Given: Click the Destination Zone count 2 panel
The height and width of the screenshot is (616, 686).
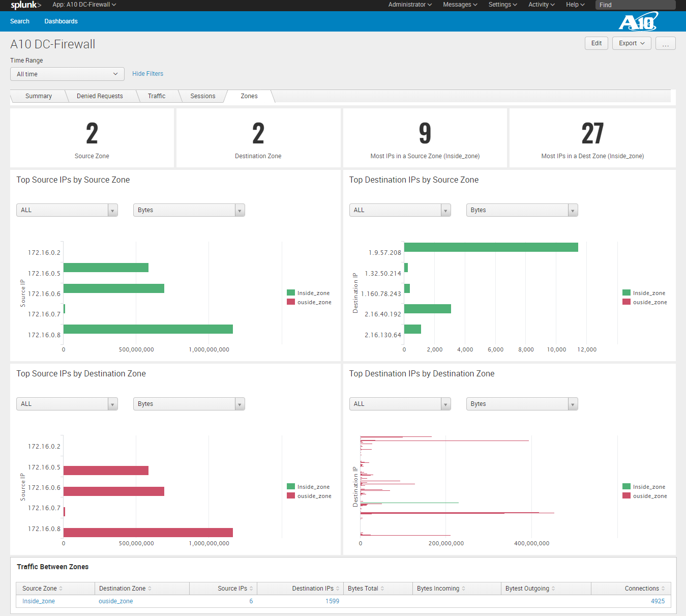Looking at the screenshot, I should pyautogui.click(x=258, y=138).
